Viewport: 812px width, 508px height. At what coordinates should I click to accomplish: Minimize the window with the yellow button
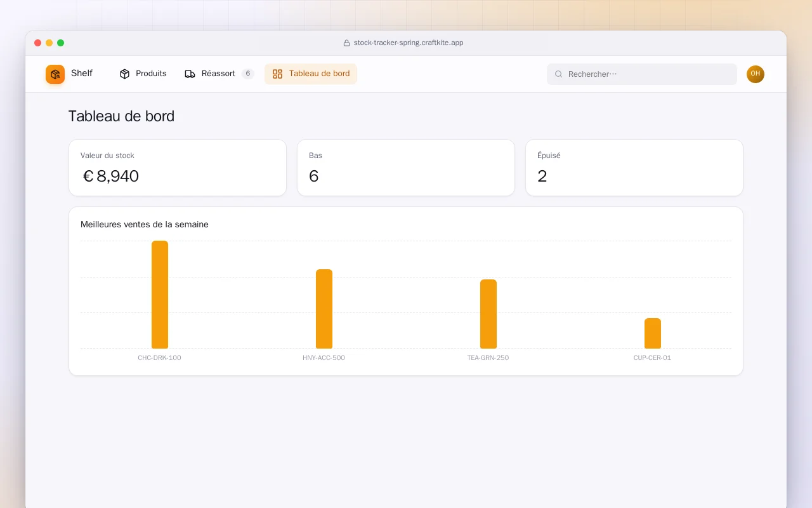(x=49, y=43)
